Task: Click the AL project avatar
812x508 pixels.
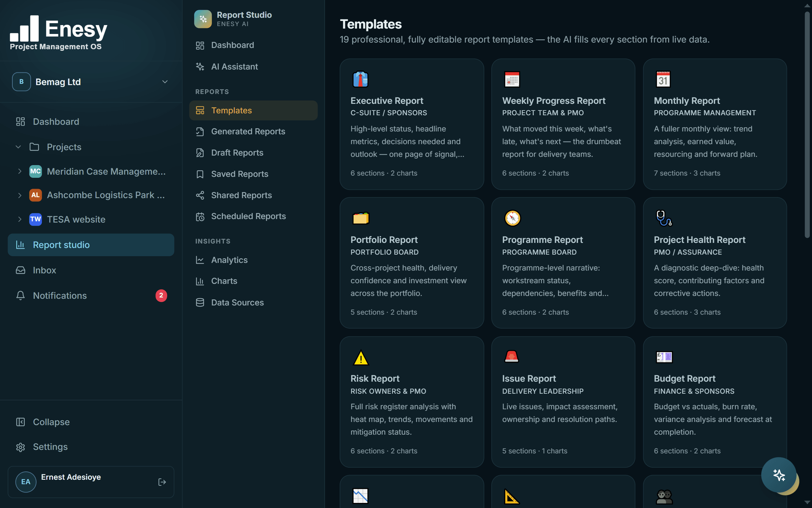Action: click(36, 195)
